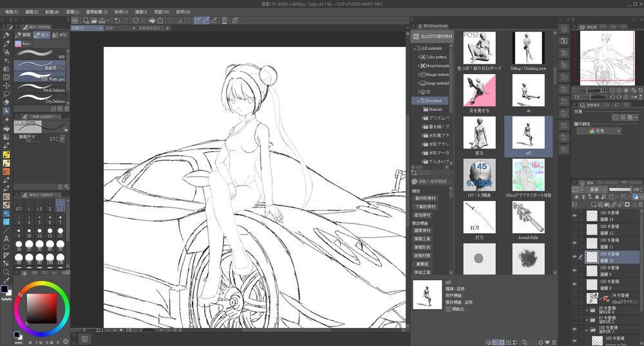Viewport: 644px width, 346px height.
Task: Open the 圖層(L) menu
Action: click(73, 12)
